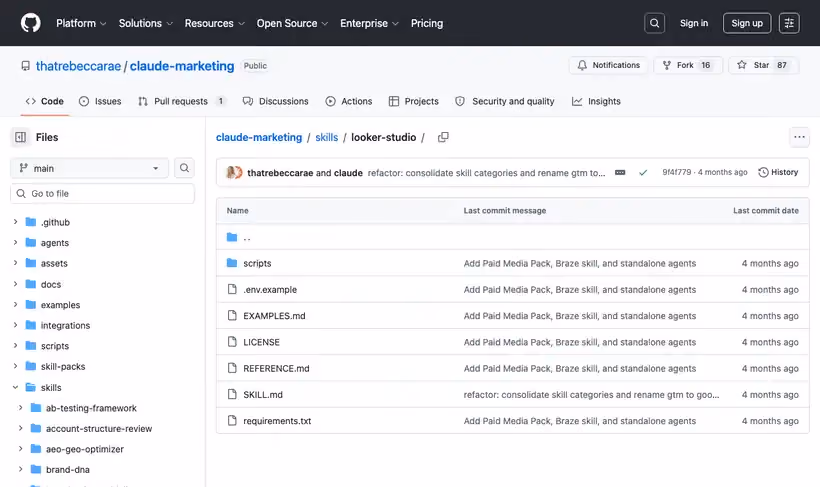Collapse the file tree with the sidebar icon
This screenshot has height=487, width=820.
pyautogui.click(x=20, y=137)
